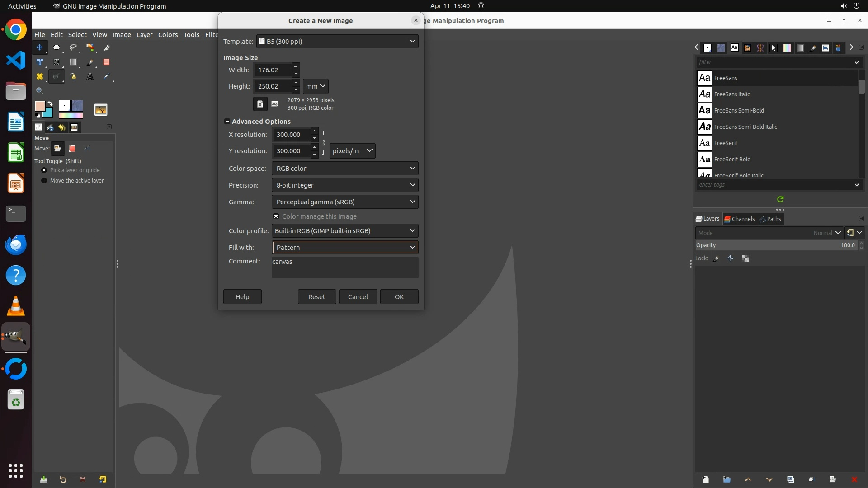Toggle Color manage this image checkbox
The image size is (868, 488).
tap(276, 216)
